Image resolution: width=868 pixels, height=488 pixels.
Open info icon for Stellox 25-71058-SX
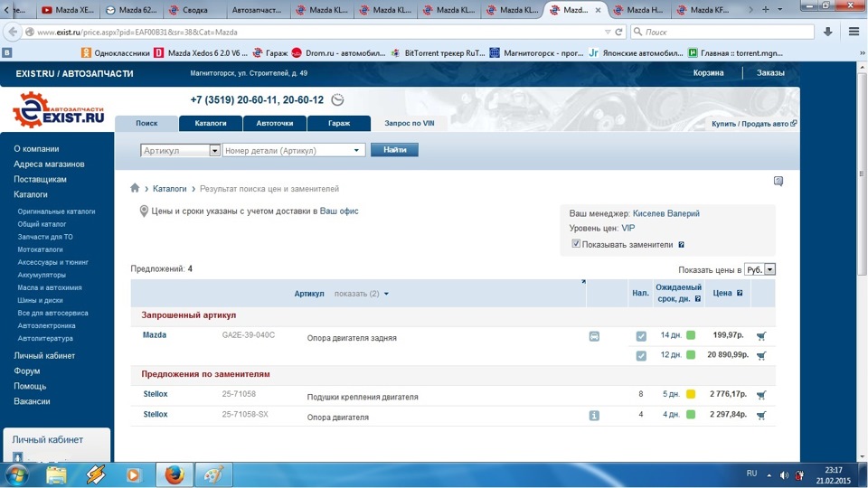pyautogui.click(x=594, y=416)
